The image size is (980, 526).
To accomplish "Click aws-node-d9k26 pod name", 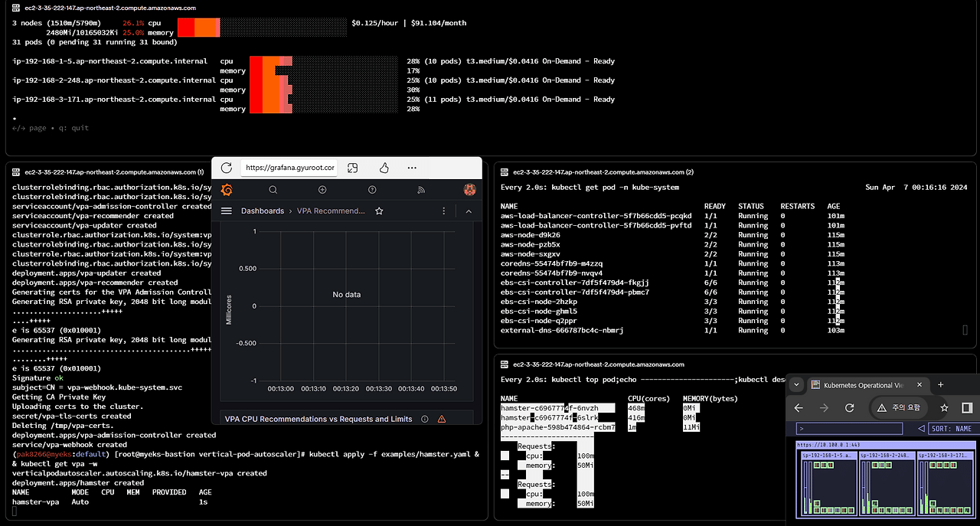I will click(530, 235).
